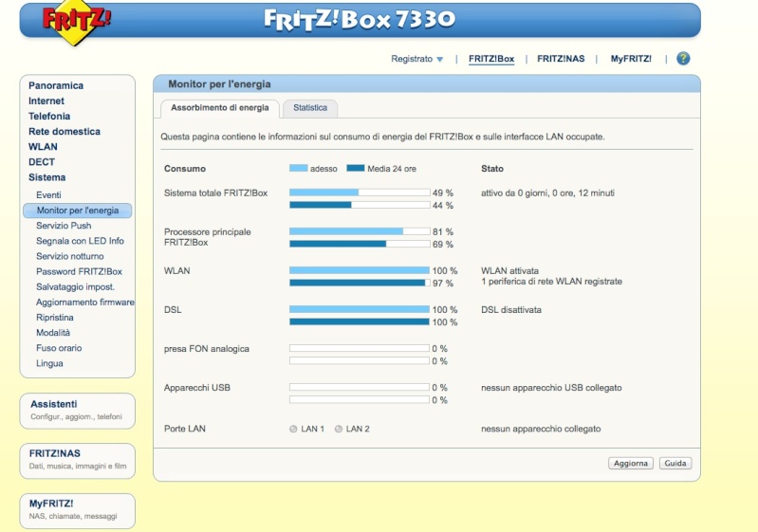Click the light blue adesso legend swatch
Viewport: 758px width, 532px height.
(298, 168)
